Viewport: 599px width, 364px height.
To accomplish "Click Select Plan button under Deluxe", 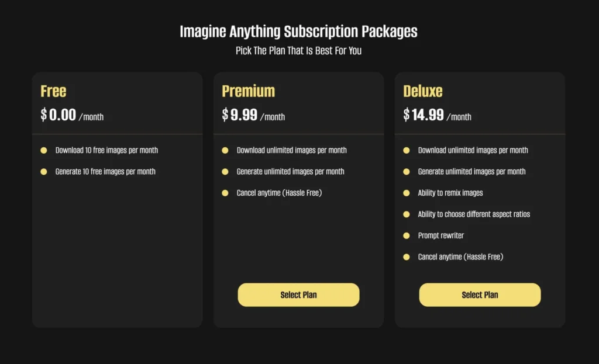I will pos(480,295).
